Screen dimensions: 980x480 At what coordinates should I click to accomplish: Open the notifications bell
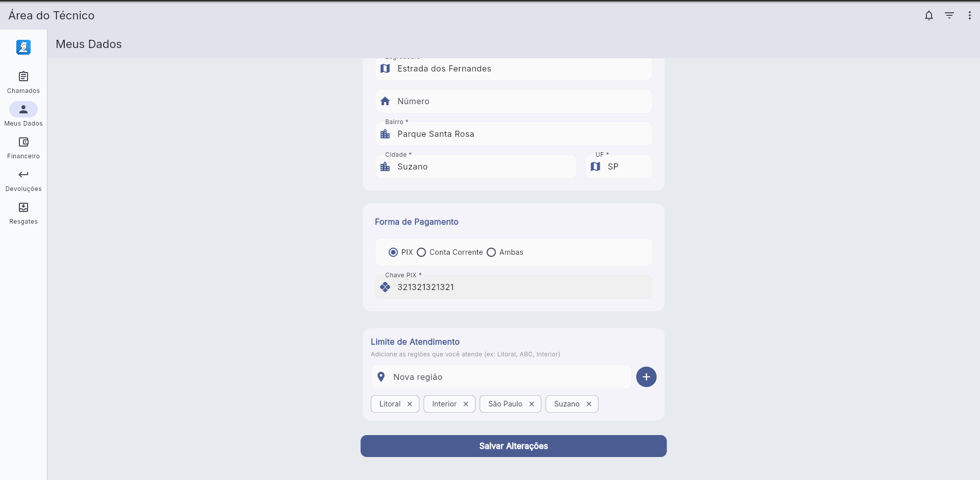929,15
